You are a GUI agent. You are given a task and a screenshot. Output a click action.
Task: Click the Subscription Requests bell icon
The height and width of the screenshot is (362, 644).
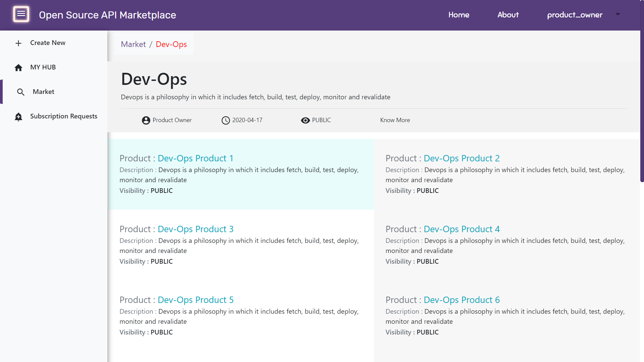[18, 117]
